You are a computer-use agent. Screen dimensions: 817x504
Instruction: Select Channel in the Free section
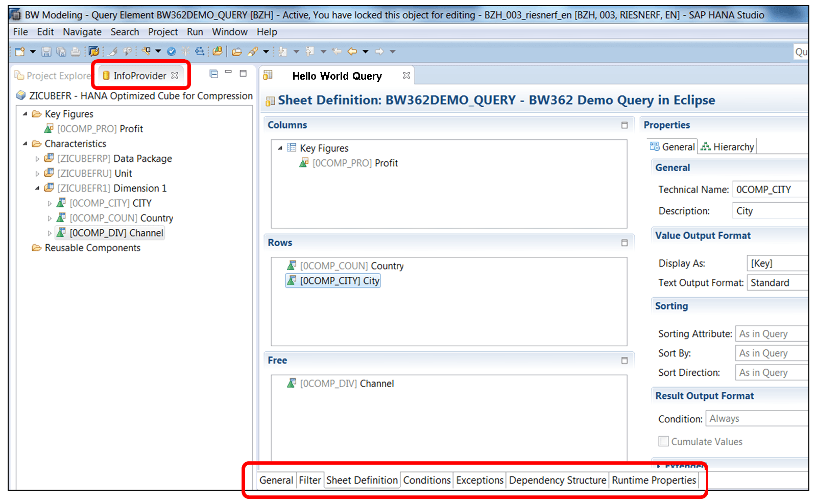(341, 383)
